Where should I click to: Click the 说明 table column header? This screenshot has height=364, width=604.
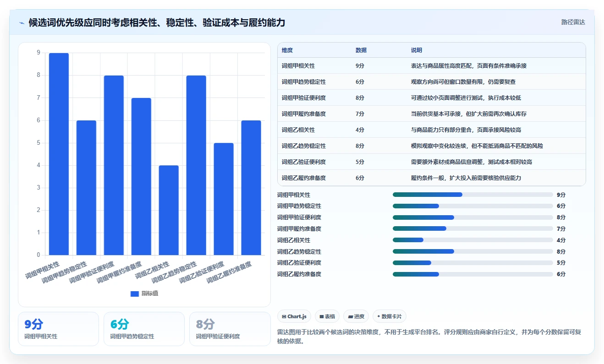(417, 50)
